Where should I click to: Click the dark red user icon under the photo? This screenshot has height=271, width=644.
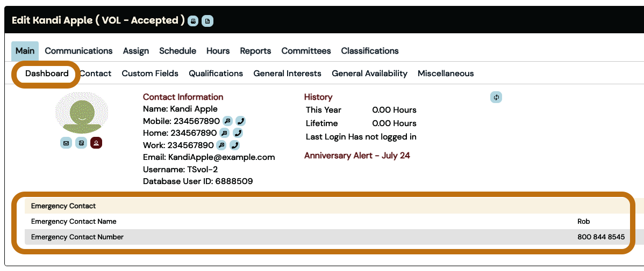pos(96,143)
